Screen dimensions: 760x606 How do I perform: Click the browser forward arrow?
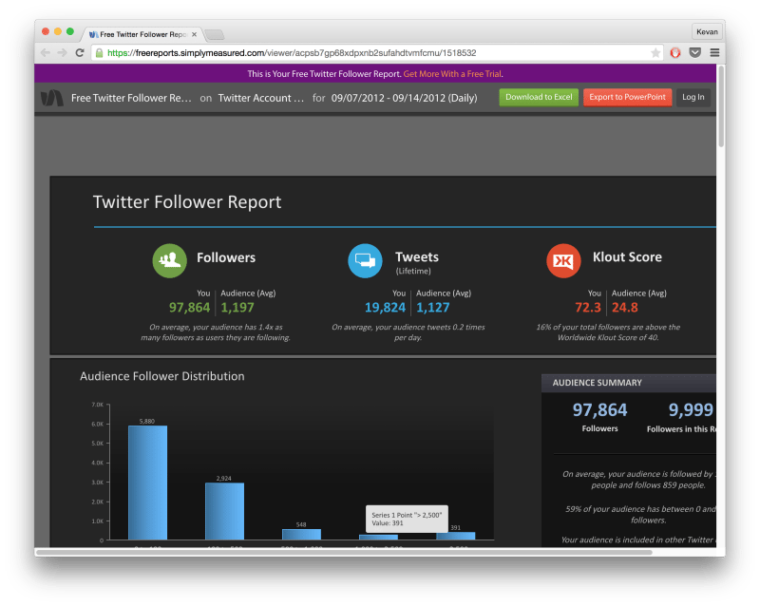point(62,53)
